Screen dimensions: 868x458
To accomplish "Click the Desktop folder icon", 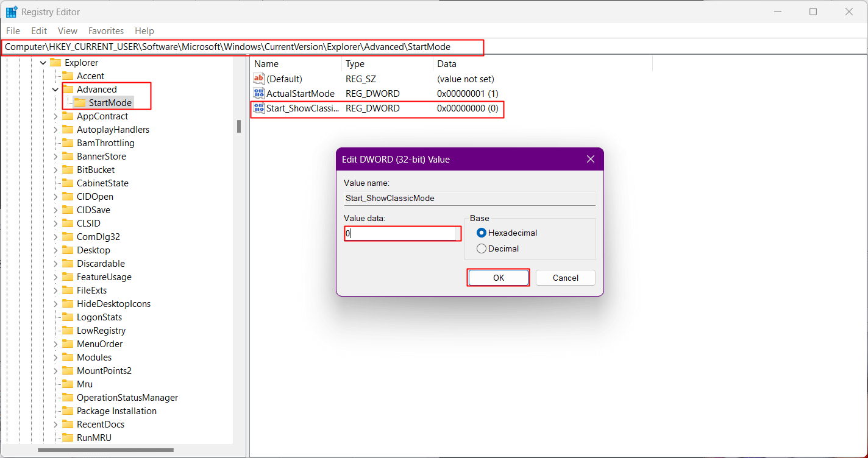I will [x=68, y=250].
